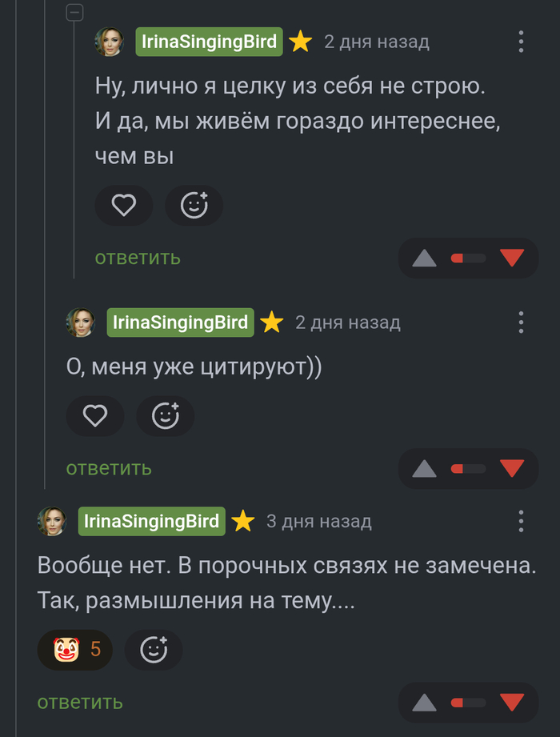
Task: Downvote the 'Вообще нет' comment
Action: click(x=512, y=703)
